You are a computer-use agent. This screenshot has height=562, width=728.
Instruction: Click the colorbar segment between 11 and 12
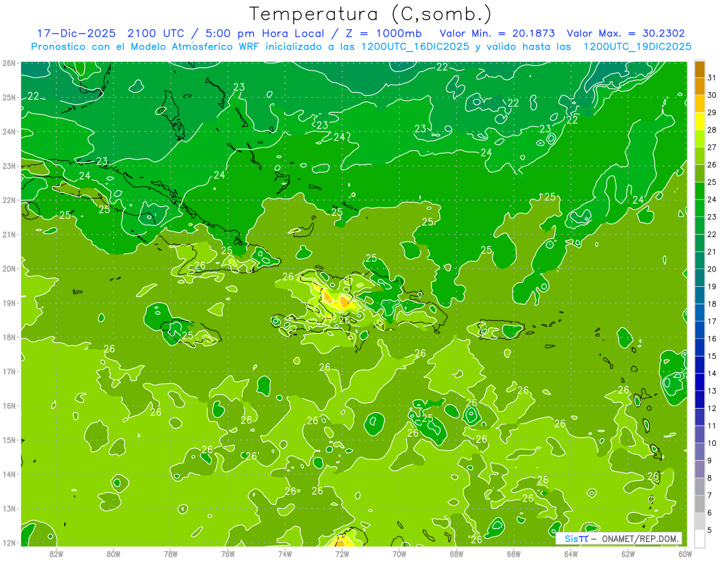click(699, 417)
